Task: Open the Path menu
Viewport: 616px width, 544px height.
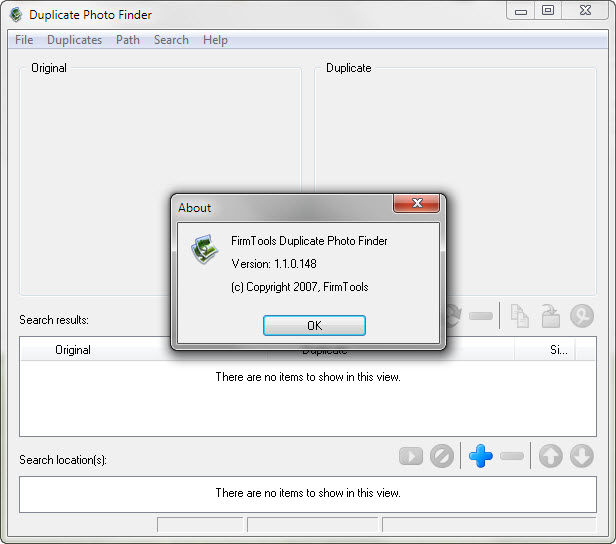Action: [x=128, y=40]
